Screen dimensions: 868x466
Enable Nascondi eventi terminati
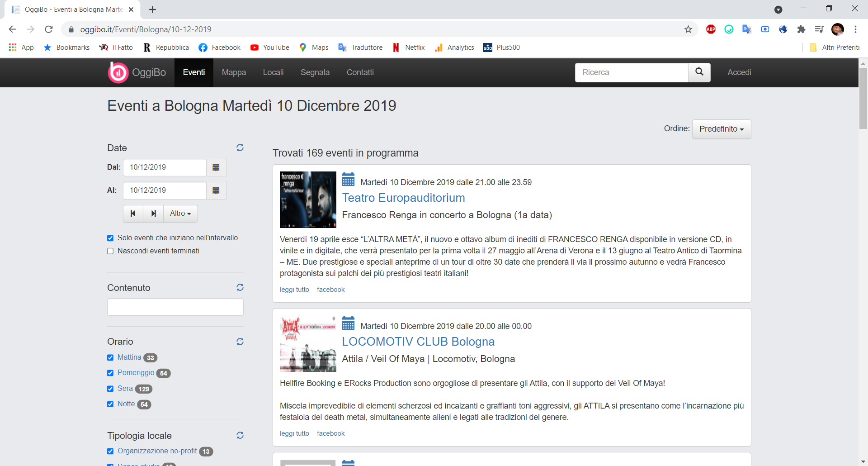[x=110, y=251]
